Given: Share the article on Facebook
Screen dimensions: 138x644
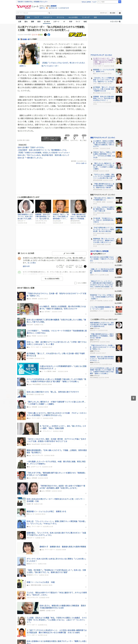Looking at the screenshot, I should 49,35.
